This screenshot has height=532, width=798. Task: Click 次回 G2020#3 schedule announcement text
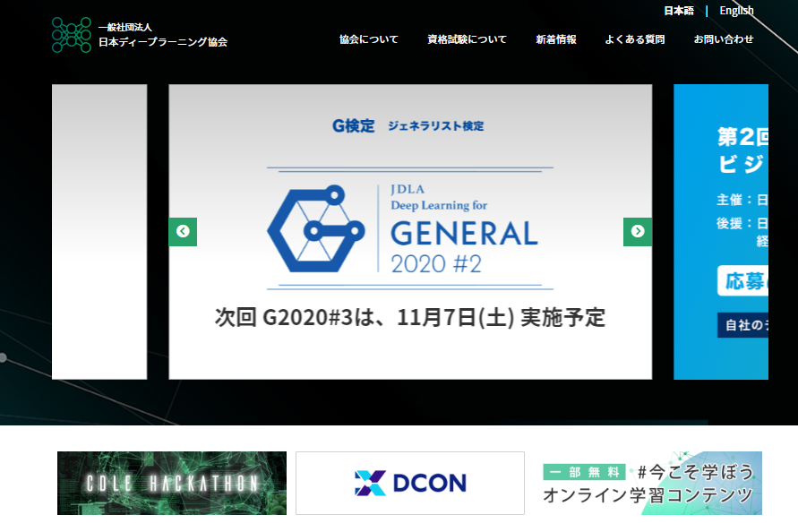point(410,318)
